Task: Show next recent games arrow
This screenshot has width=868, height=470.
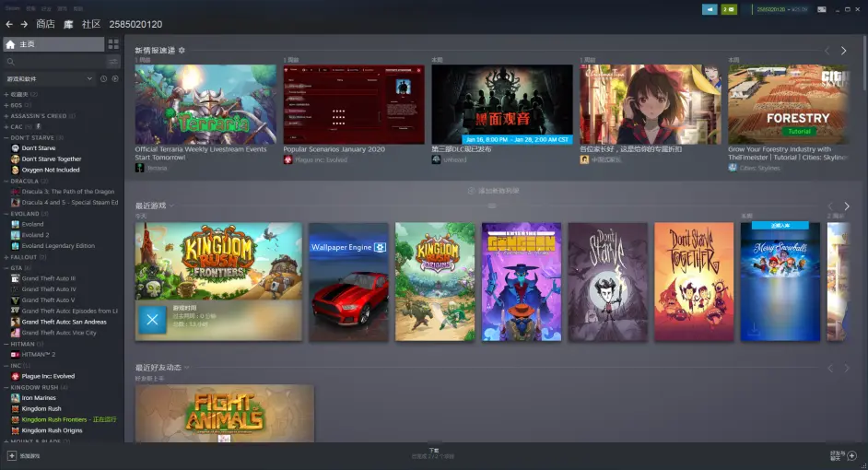Action: click(847, 206)
